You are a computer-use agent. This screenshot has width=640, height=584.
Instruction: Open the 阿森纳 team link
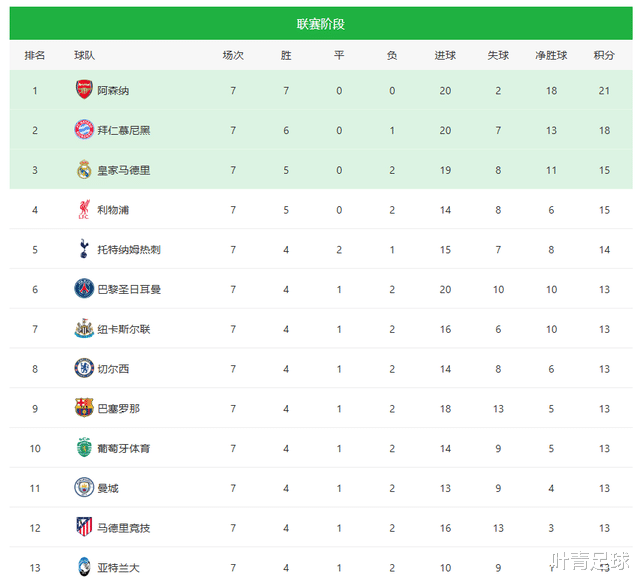coord(113,91)
